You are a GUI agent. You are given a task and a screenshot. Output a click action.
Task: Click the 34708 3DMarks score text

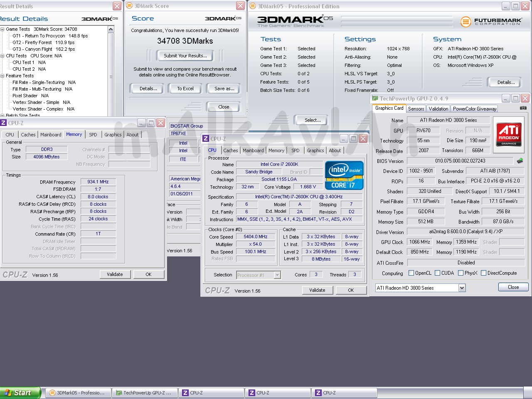coord(185,41)
